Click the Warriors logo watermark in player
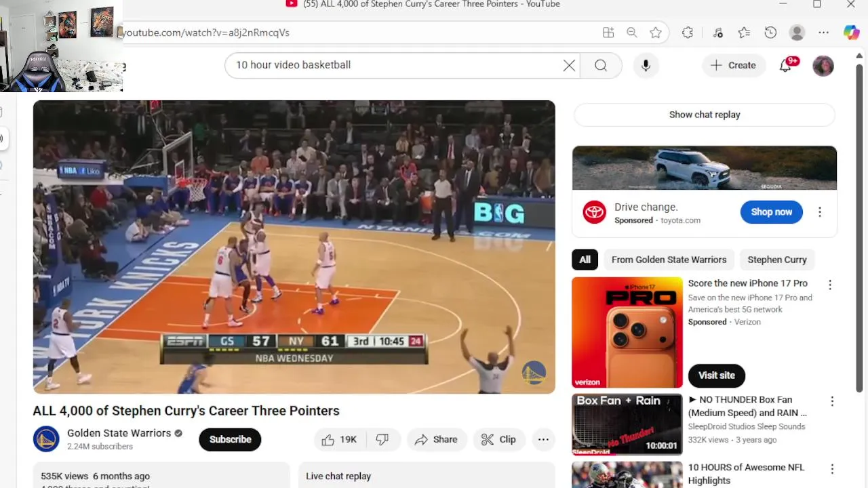The width and height of the screenshot is (868, 488). click(x=534, y=373)
